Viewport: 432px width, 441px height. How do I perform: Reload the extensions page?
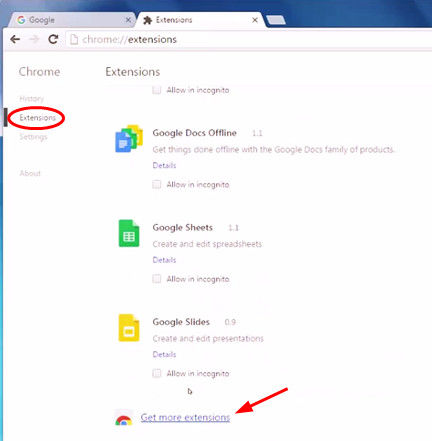(53, 39)
